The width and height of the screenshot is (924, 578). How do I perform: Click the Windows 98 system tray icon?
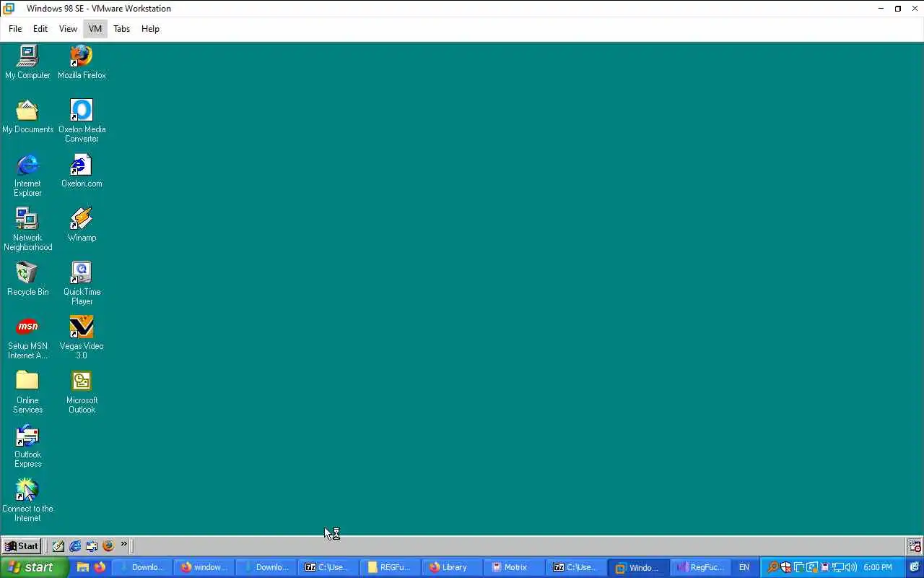click(915, 546)
